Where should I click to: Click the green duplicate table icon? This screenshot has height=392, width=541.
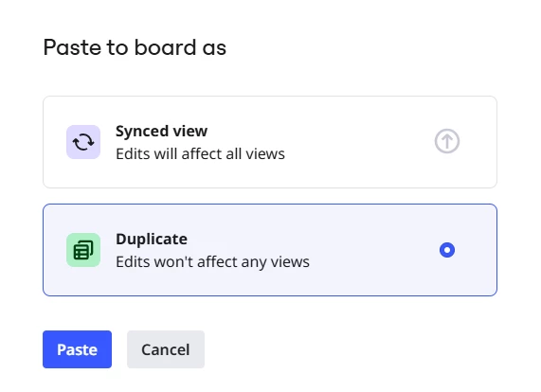83,250
